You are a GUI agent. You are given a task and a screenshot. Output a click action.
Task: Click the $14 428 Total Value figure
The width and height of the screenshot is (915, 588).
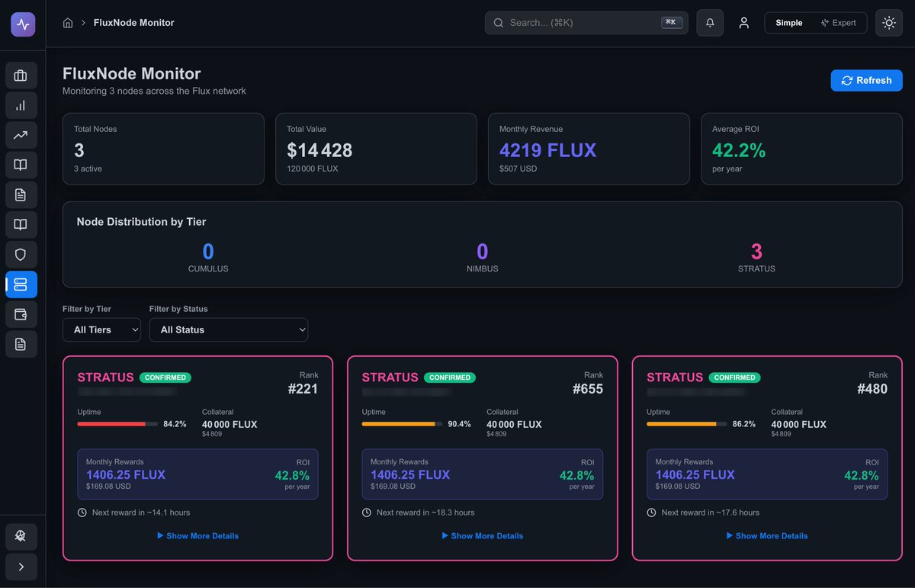click(x=319, y=150)
